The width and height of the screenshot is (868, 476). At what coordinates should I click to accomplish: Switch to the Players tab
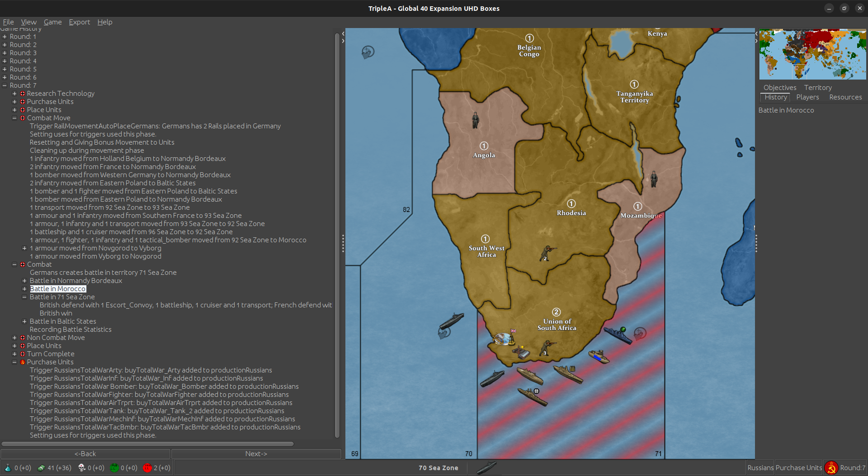tap(807, 97)
